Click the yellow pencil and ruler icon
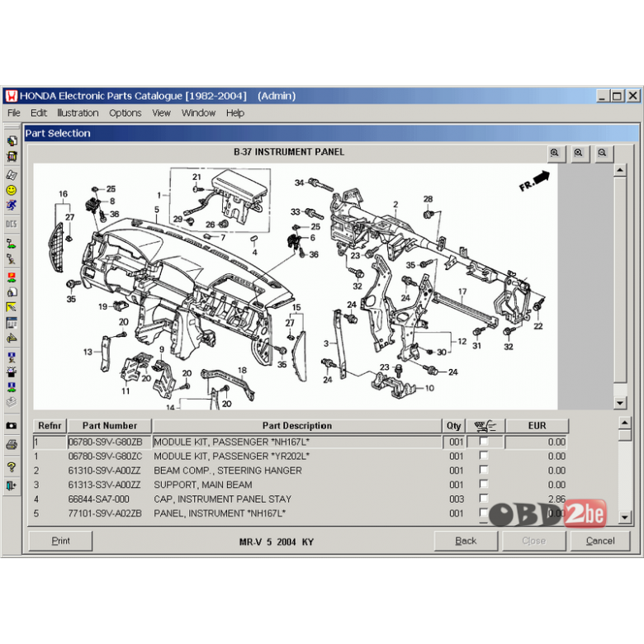The width and height of the screenshot is (644, 644). (x=12, y=307)
